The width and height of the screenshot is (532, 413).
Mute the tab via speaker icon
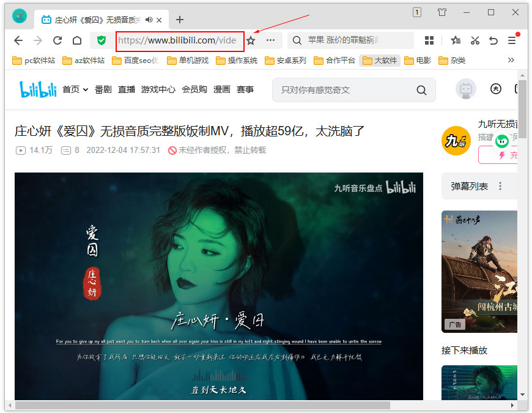click(149, 20)
